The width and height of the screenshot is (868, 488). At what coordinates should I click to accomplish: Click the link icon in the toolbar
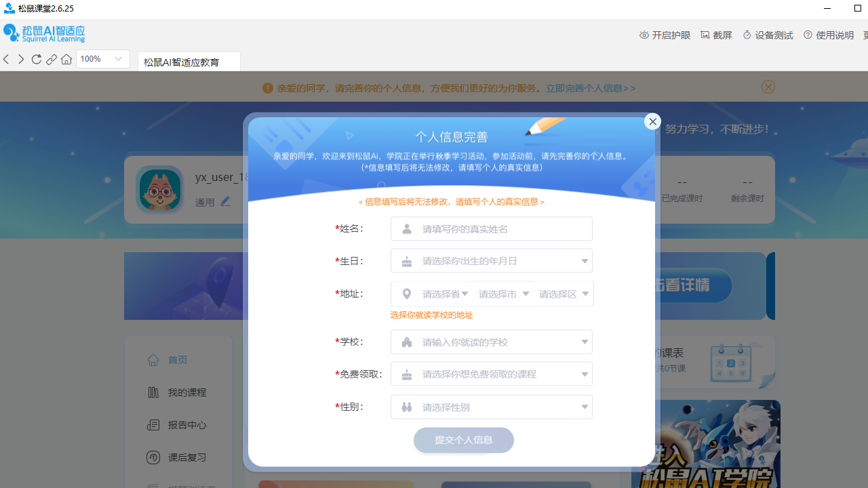[x=51, y=59]
